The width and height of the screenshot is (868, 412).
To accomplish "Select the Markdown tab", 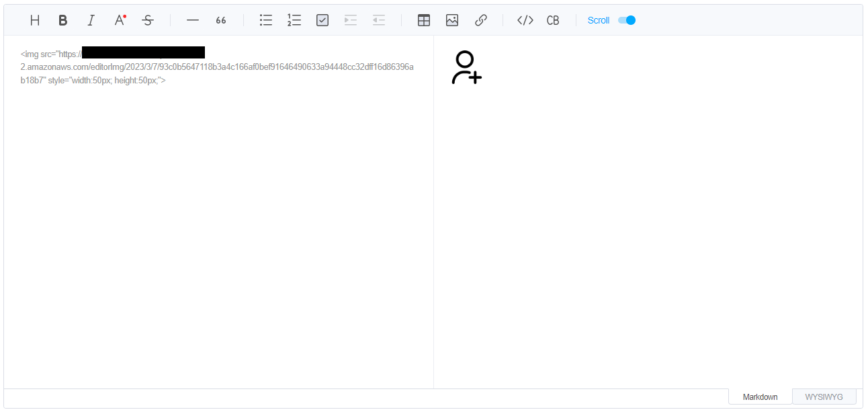I will pyautogui.click(x=760, y=397).
